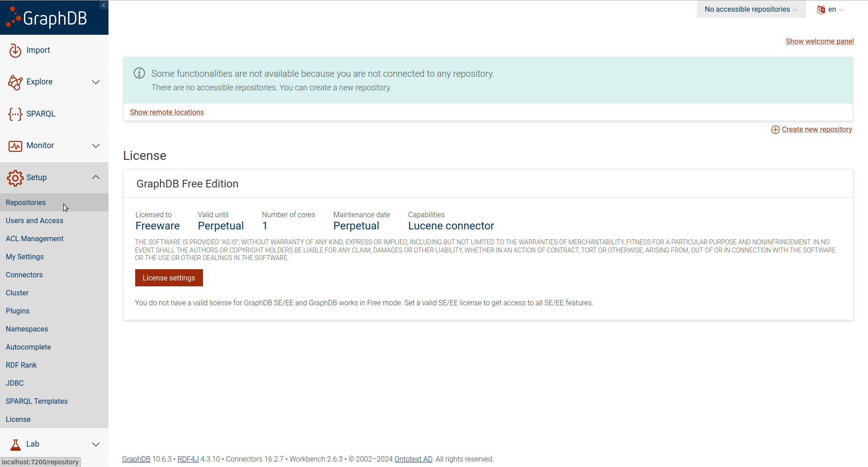Screen dimensions: 868x467
Task: Open Plugins page
Action: [x=54, y=311]
